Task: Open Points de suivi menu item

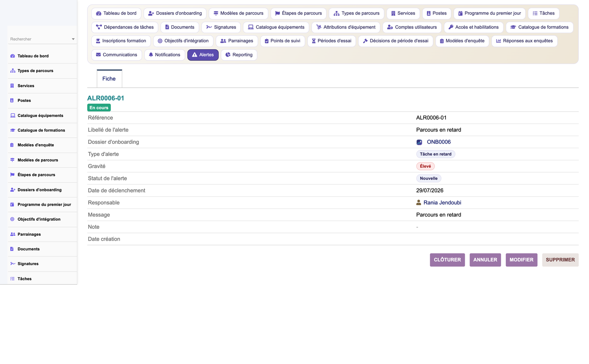Action: click(282, 41)
